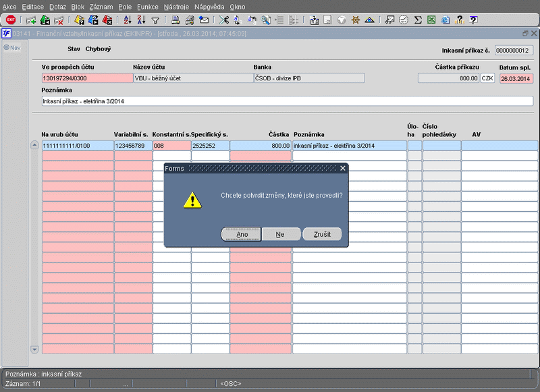This screenshot has width=540, height=392.
Task: Sort descending with the Z-A icon
Action: click(x=141, y=20)
